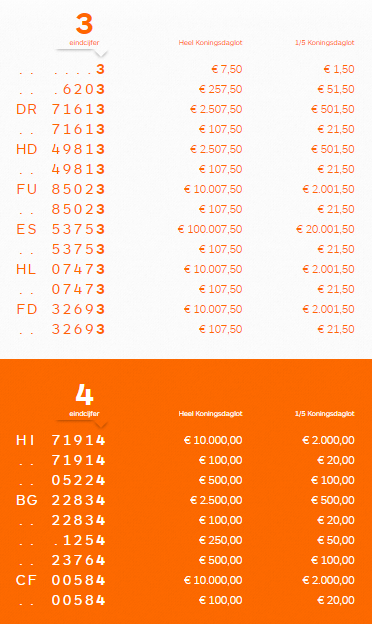Click the large white 4 eindcijfer heading
Image resolution: width=372 pixels, height=624 pixels.
click(84, 395)
